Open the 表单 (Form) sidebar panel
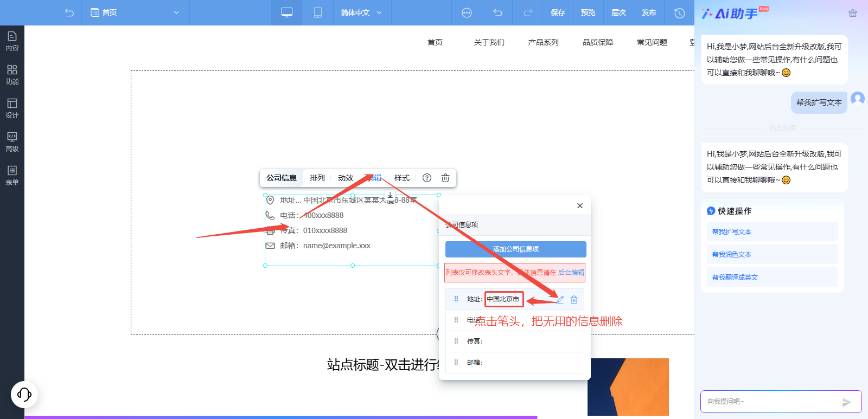Viewport: 868px width, 419px height. (x=12, y=176)
